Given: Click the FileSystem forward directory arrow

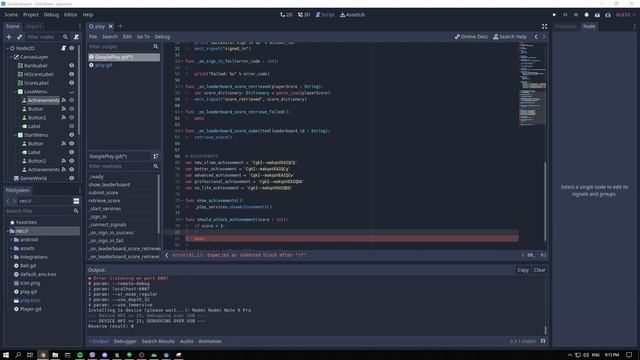Looking at the screenshot, I should pyautogui.click(x=14, y=201).
